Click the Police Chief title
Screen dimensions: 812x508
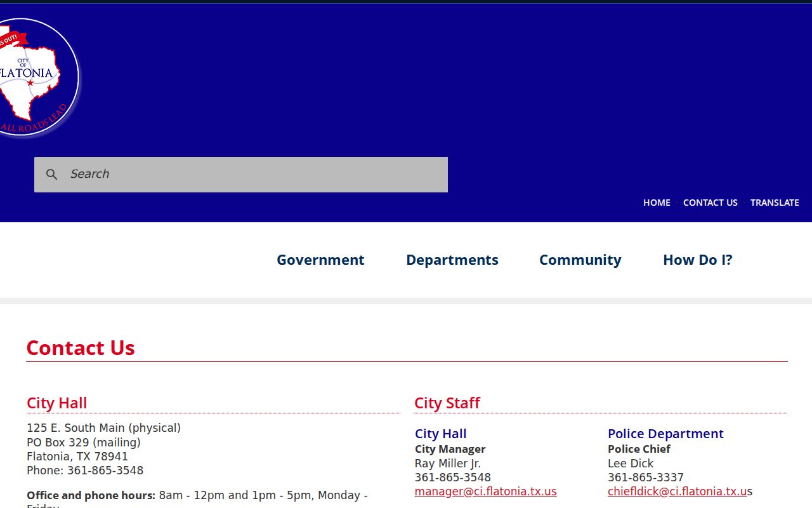pyautogui.click(x=639, y=449)
